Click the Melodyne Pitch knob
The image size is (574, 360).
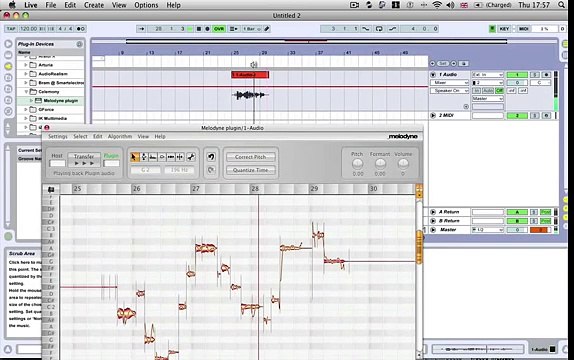[x=357, y=164]
